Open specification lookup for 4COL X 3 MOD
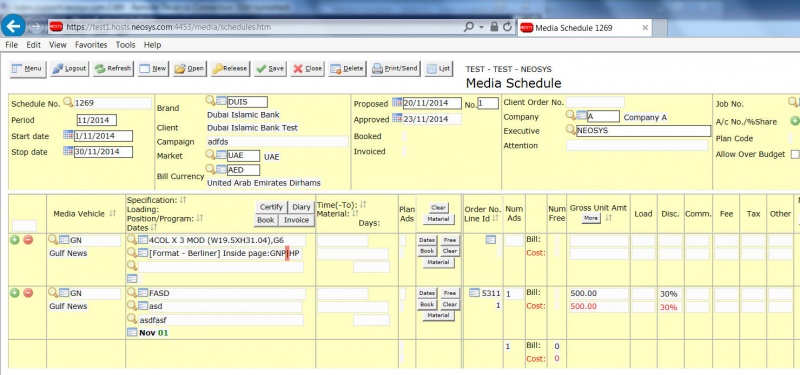 [132, 239]
